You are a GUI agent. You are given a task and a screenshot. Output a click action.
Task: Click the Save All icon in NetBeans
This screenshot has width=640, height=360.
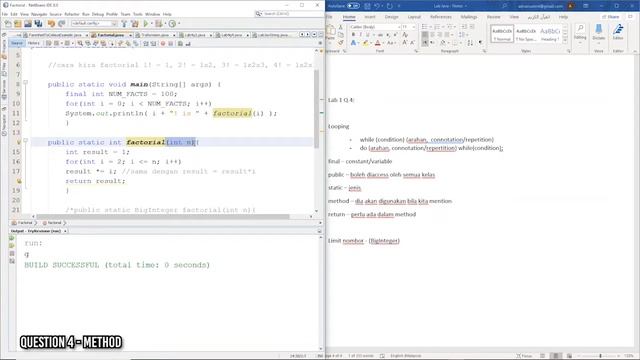click(38, 24)
